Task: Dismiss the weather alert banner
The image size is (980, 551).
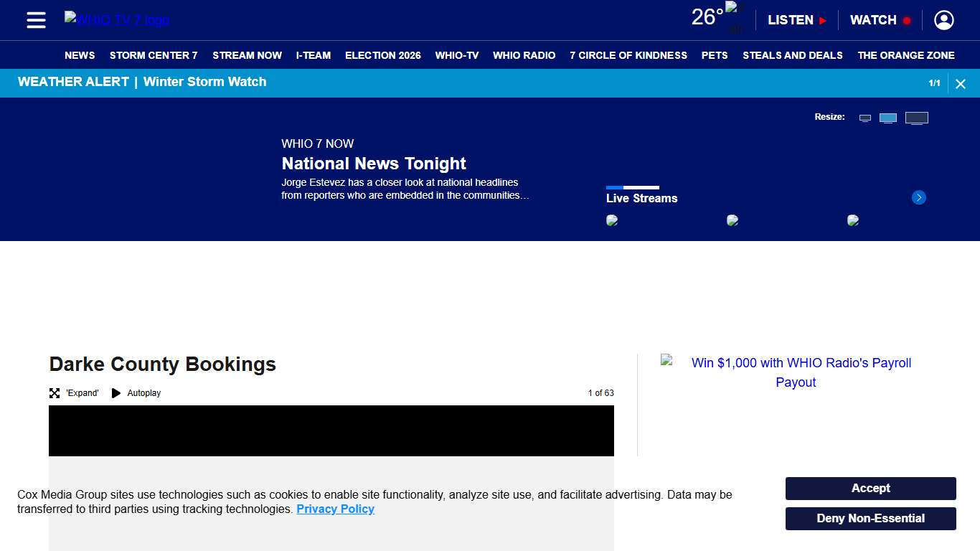Action: tap(961, 84)
